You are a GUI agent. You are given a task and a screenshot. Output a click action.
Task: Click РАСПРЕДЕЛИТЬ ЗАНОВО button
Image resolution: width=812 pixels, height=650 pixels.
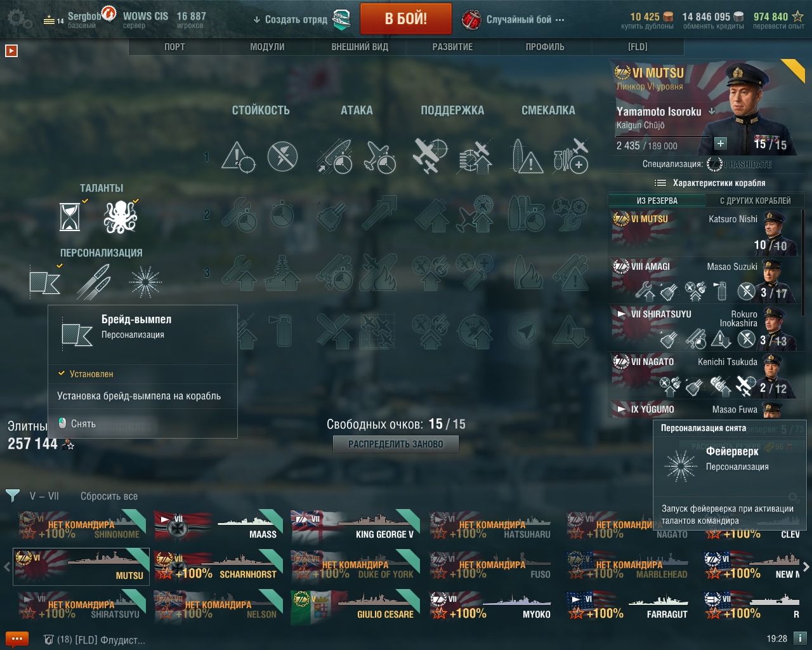(396, 444)
